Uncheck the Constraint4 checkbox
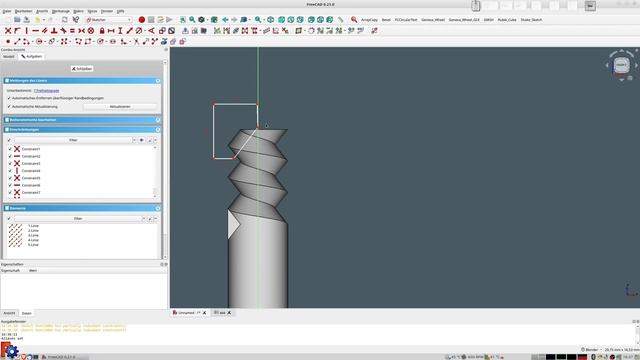The height and width of the screenshot is (360, 640). point(10,171)
